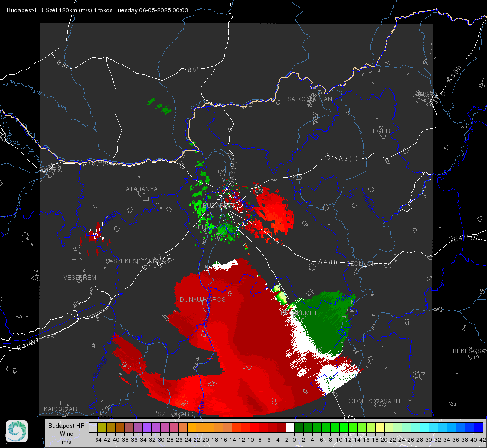Select the purple swatch above -34
487x448 pixels.
(x=147, y=428)
